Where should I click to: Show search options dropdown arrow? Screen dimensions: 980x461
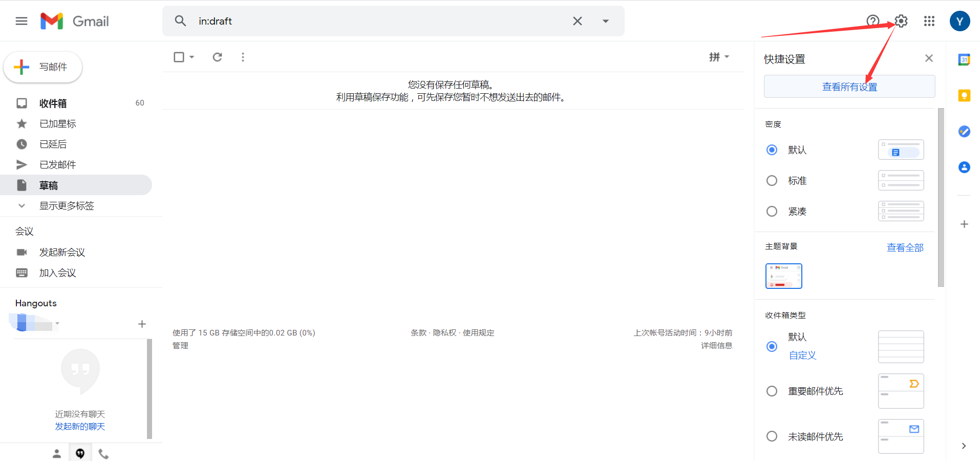(606, 21)
